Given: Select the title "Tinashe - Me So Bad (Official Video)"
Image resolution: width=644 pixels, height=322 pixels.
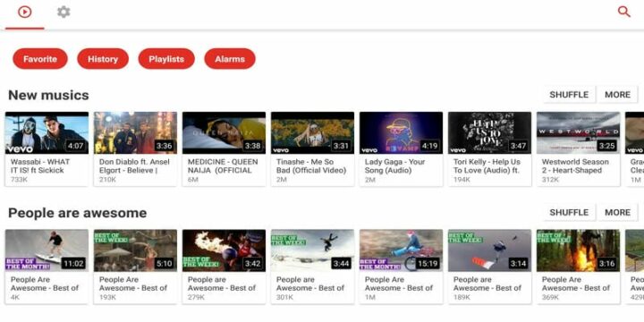Looking at the screenshot, I should point(311,166).
